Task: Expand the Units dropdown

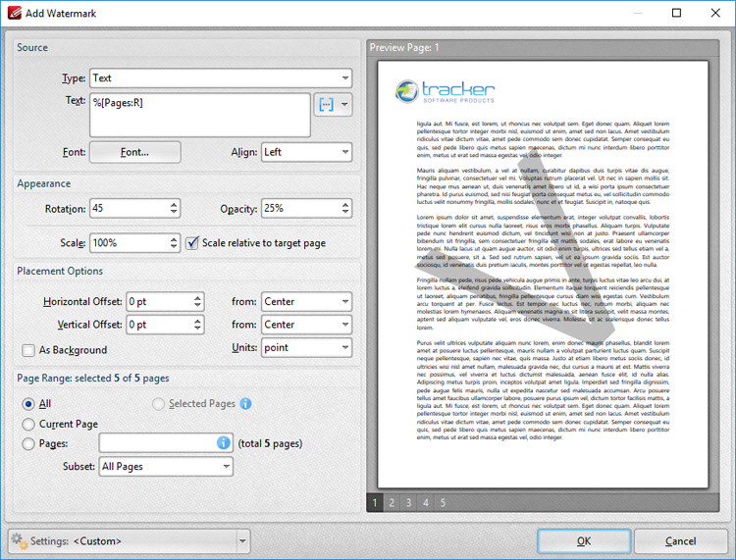Action: point(306,347)
